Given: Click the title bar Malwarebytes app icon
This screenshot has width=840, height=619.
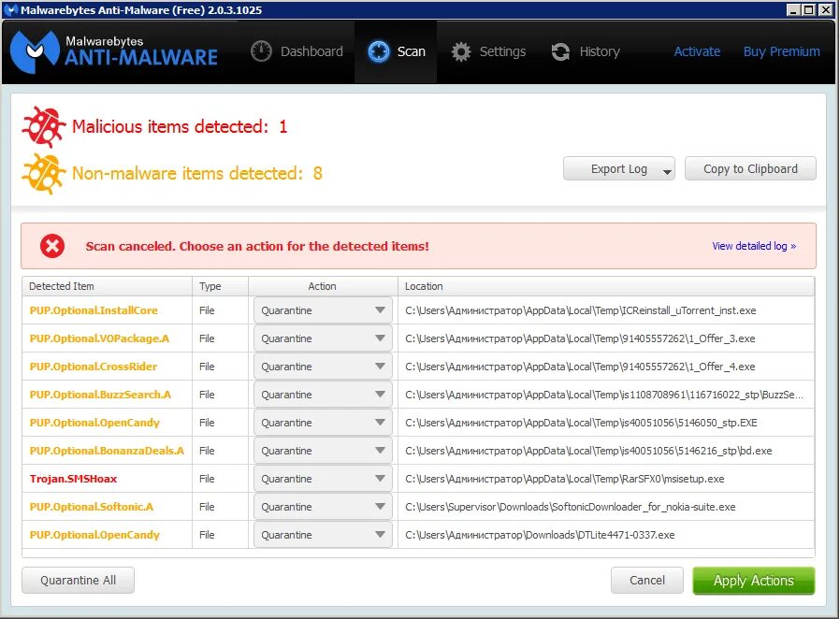Looking at the screenshot, I should [x=10, y=9].
